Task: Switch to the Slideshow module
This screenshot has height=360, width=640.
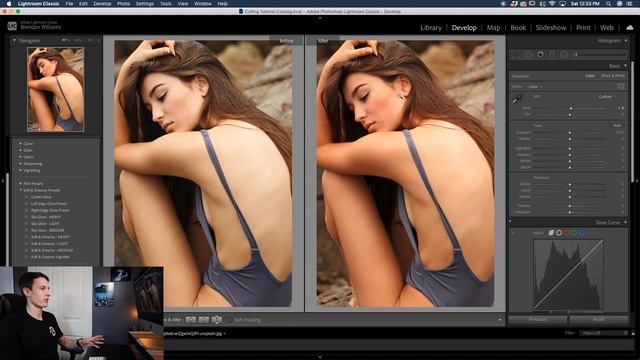Action: coord(551,28)
